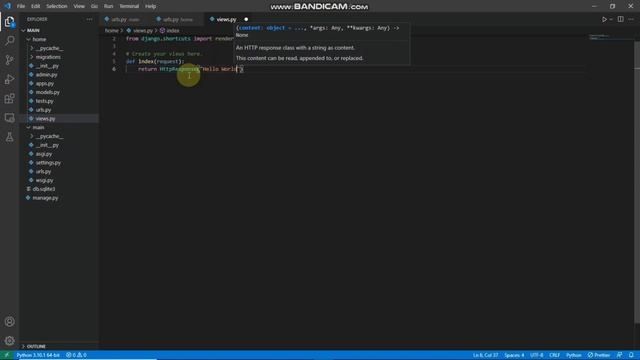Click the editor minimap code preview
The height and width of the screenshot is (360, 640).
(599, 37)
